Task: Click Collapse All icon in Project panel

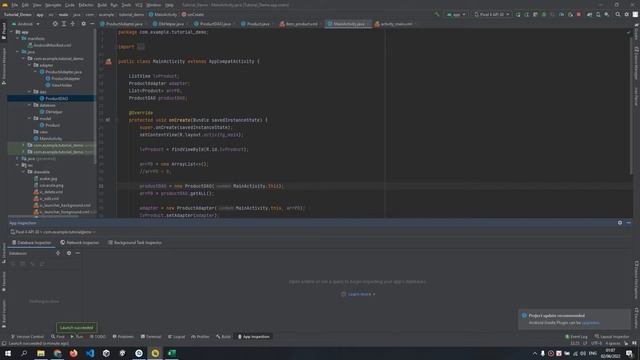Action: (73, 24)
